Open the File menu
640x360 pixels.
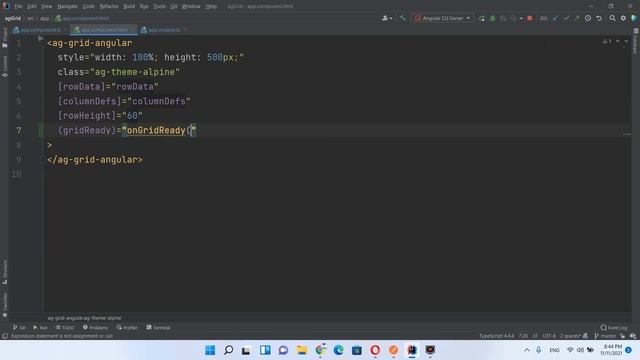click(18, 7)
